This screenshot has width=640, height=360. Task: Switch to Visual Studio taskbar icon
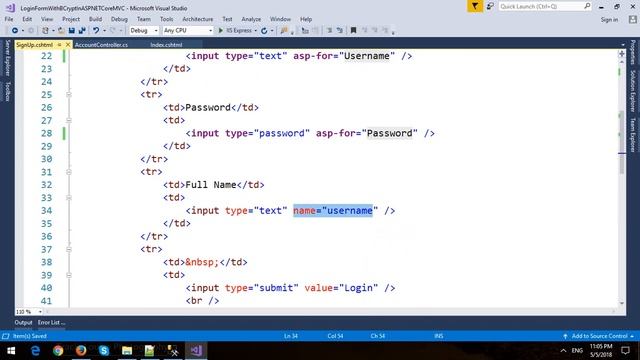coord(196,351)
